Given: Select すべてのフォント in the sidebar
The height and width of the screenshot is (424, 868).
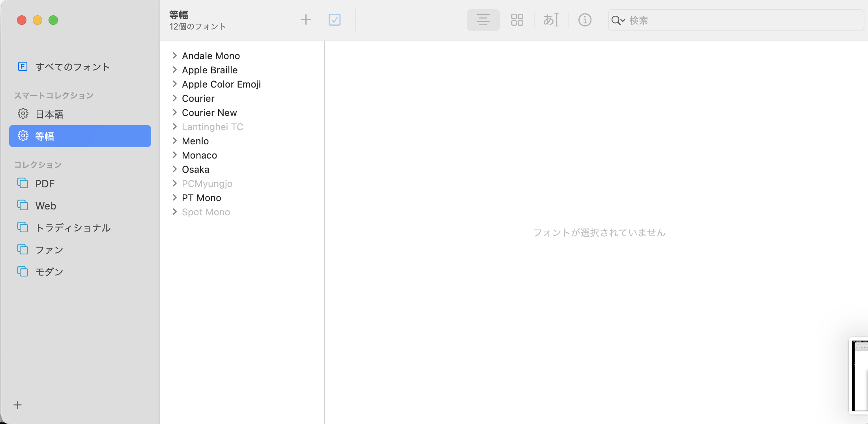Looking at the screenshot, I should click(73, 67).
